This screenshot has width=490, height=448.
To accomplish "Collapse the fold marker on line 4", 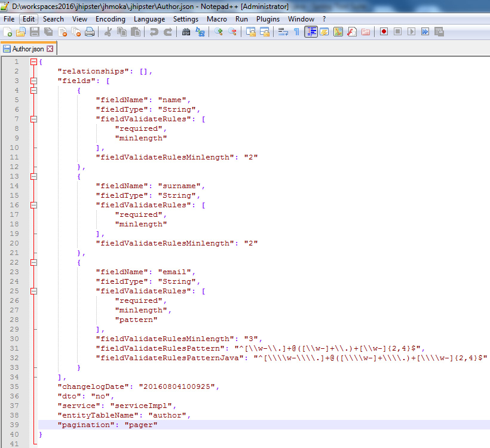I will (33, 91).
